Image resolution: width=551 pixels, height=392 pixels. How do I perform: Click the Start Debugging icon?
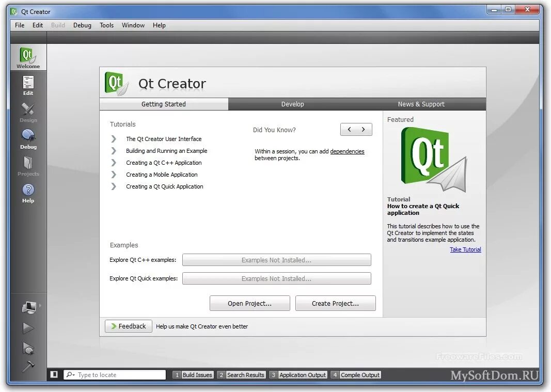click(28, 348)
